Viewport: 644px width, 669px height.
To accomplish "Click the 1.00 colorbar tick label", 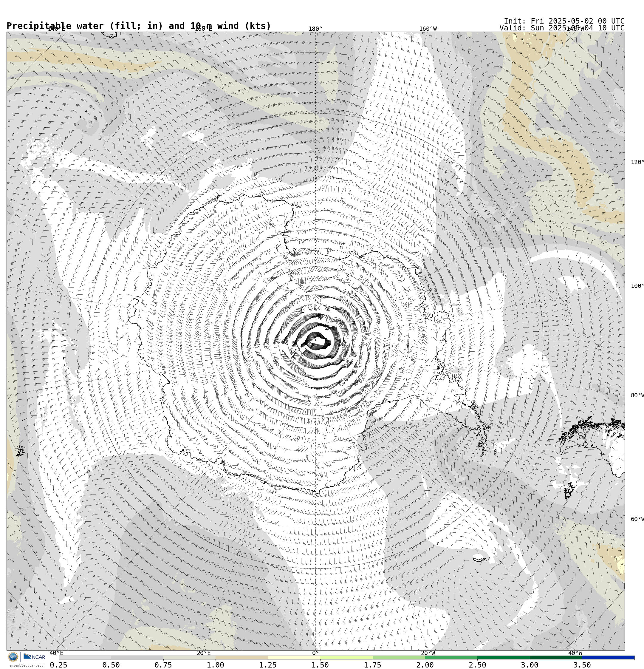I will pyautogui.click(x=216, y=665).
